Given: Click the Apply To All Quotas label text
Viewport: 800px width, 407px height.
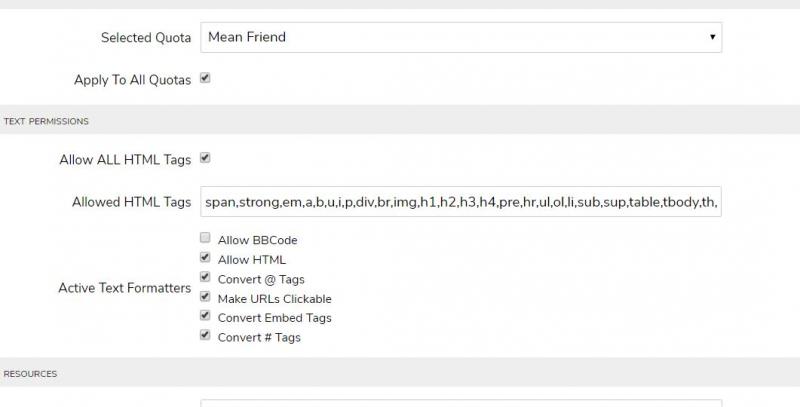Looking at the screenshot, I should (132, 80).
